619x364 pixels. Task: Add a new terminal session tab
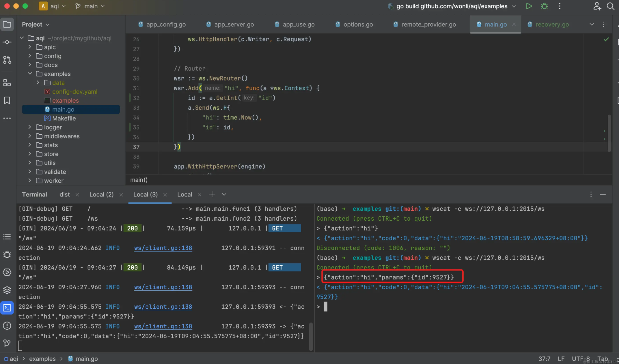tap(212, 194)
